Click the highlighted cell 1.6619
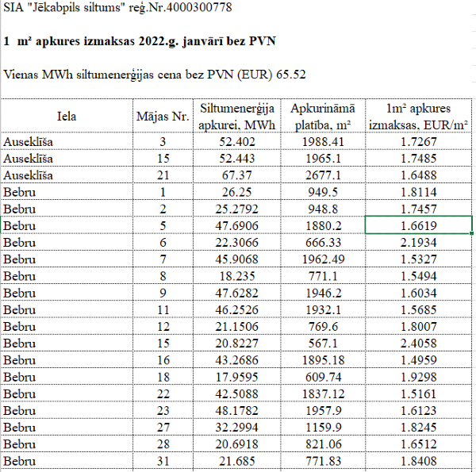The image size is (476, 472). 419,225
